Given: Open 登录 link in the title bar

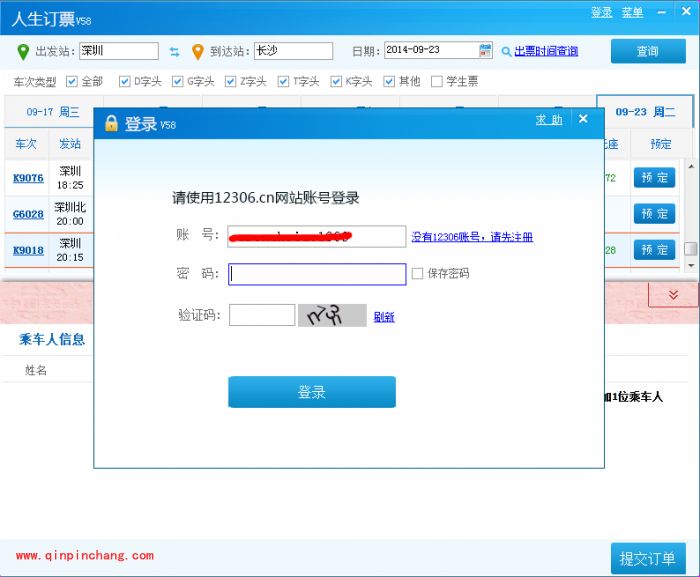Looking at the screenshot, I should (601, 12).
